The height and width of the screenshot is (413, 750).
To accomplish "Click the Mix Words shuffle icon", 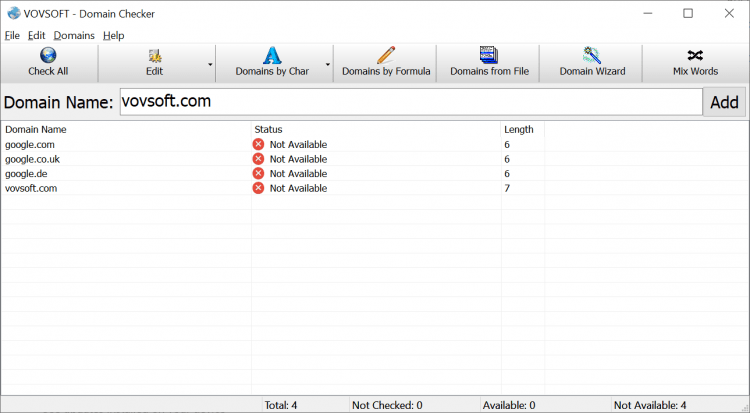I will point(695,56).
